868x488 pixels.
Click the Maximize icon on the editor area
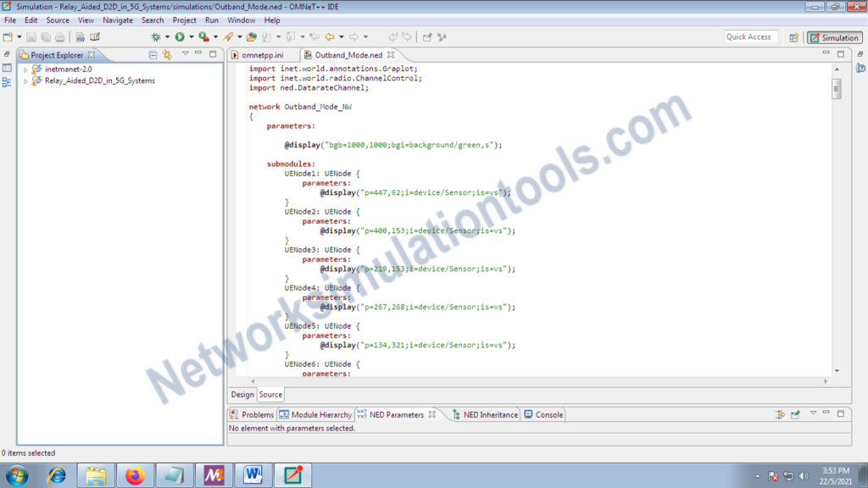point(841,53)
